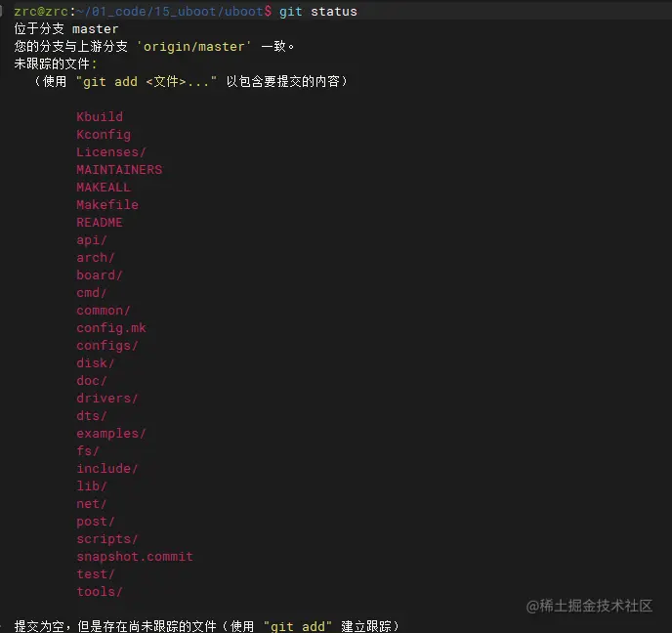Select the untracked directory arch/
672x633 pixels.
96,257
